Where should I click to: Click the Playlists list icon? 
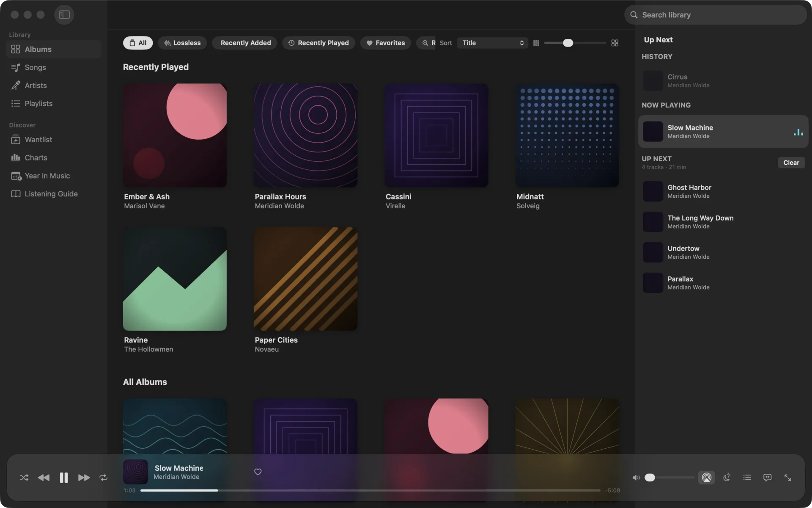[16, 103]
